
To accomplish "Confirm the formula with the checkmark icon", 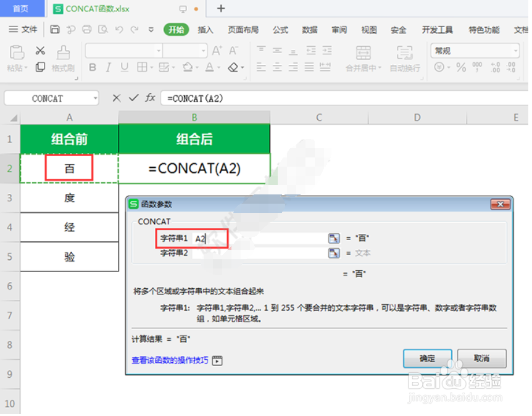I will [133, 98].
